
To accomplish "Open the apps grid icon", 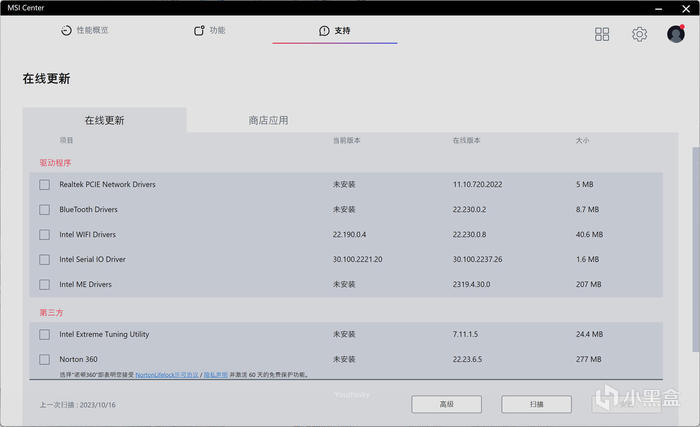I will [x=602, y=34].
